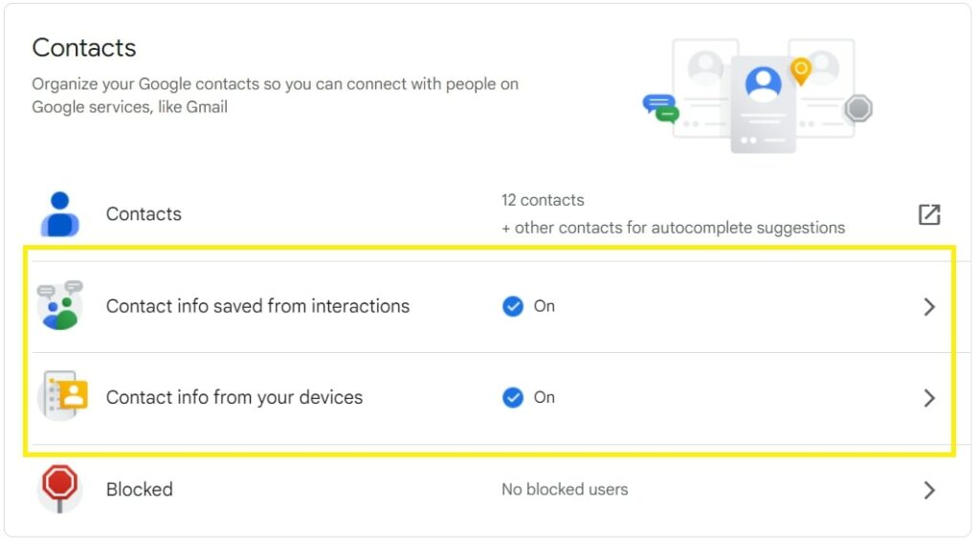
Task: Open the Contacts row label
Action: coord(144,214)
